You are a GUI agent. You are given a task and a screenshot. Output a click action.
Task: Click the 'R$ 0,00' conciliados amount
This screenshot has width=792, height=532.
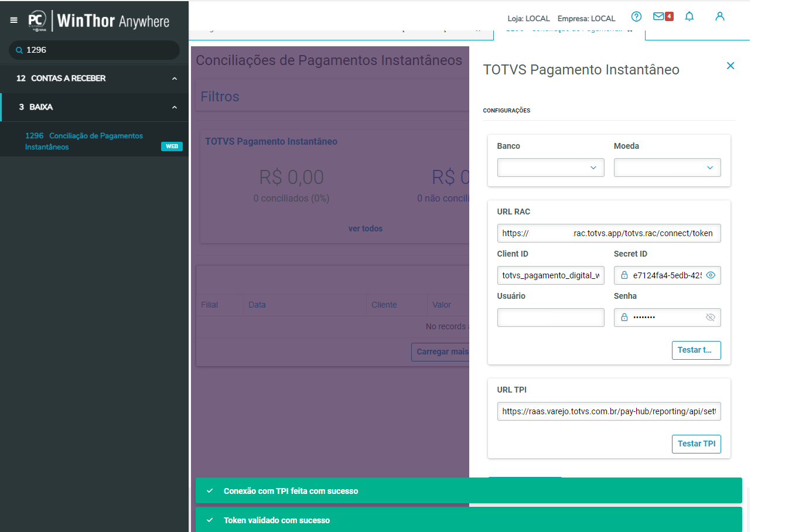click(x=291, y=177)
